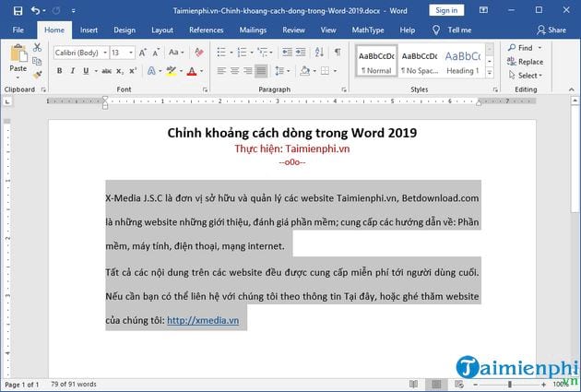The image size is (581, 392).
Task: Decrease font size with the shrink icon
Action: click(x=156, y=53)
